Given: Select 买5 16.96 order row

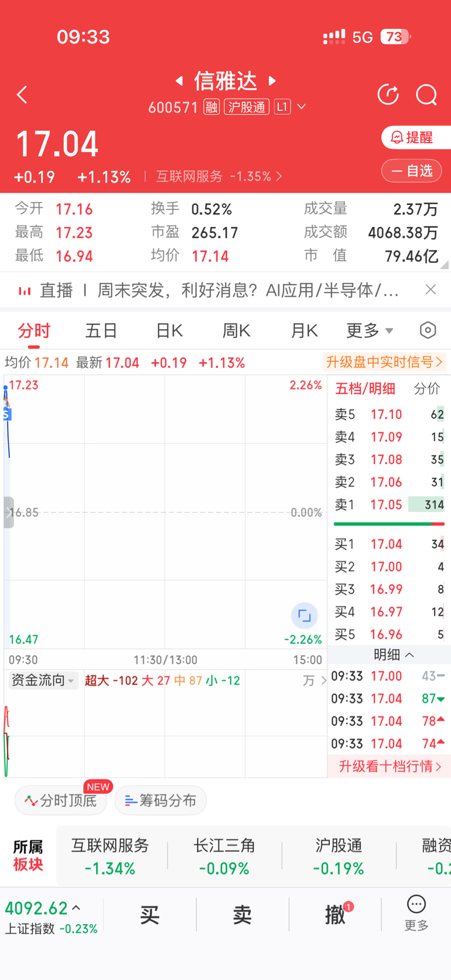Looking at the screenshot, I should (x=389, y=634).
